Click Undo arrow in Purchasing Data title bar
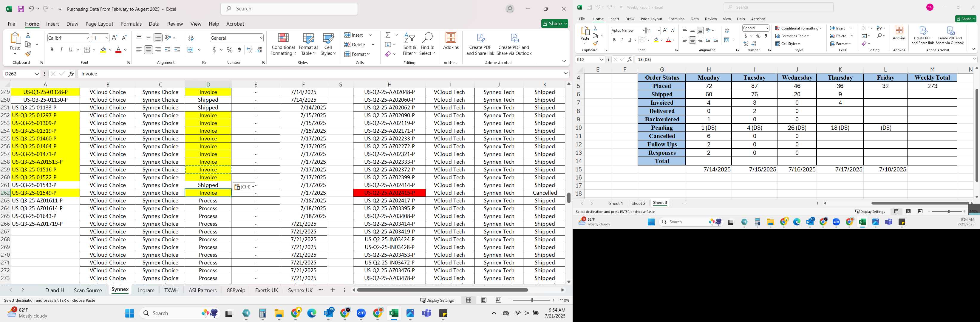The width and height of the screenshot is (980, 322). pyautogui.click(x=31, y=9)
